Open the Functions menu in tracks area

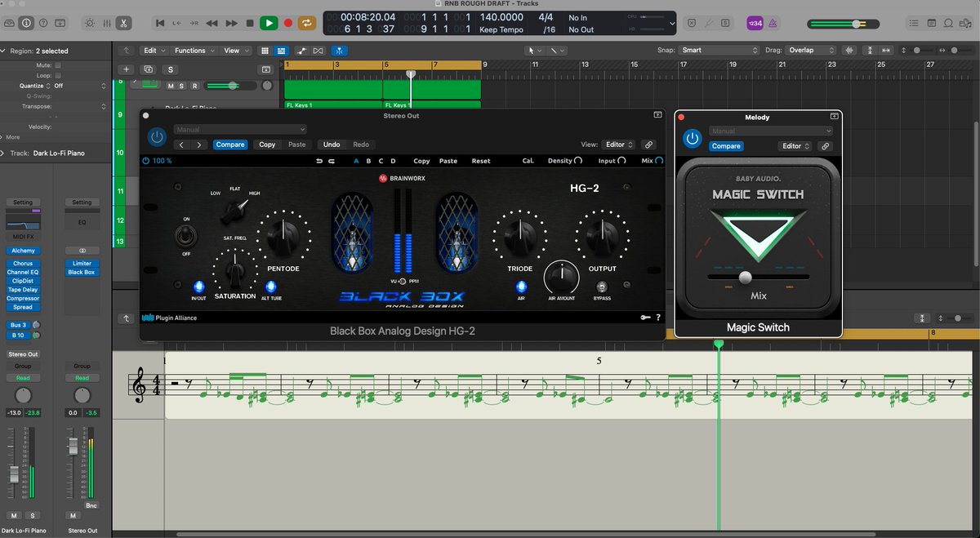[x=194, y=50]
